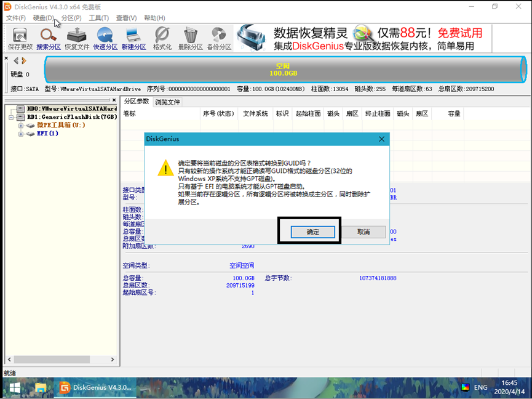
Task: Select EFI(1) partition in tree
Action: 47,134
